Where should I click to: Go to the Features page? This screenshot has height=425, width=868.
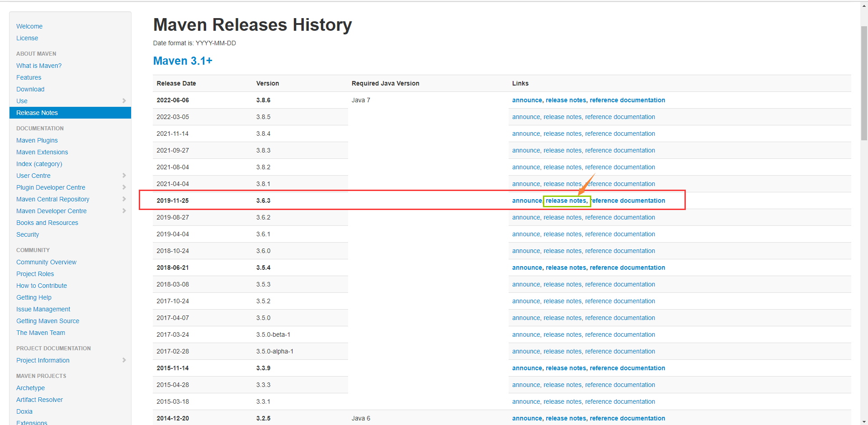[28, 77]
